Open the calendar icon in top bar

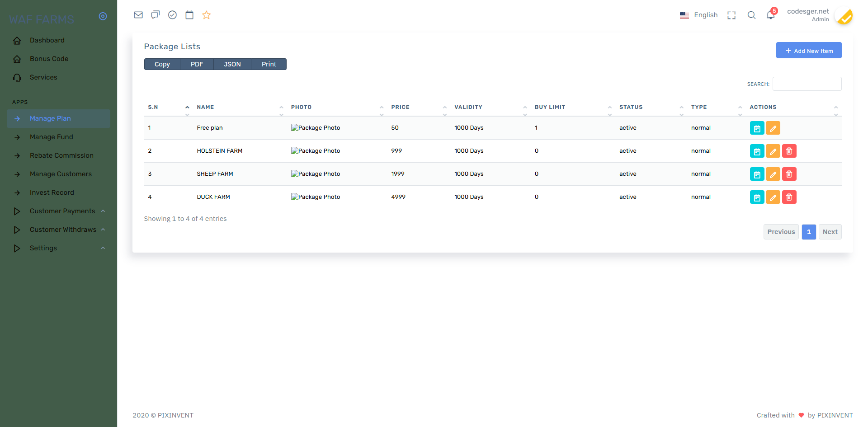coord(189,15)
